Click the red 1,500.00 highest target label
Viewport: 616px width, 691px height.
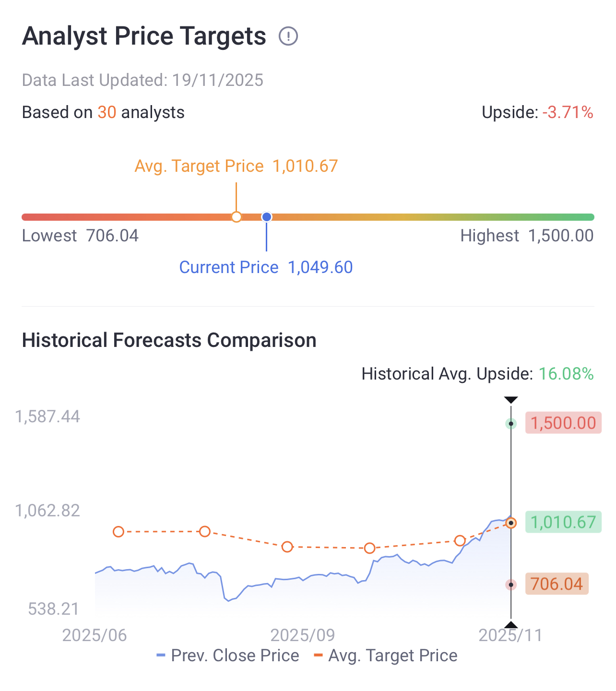click(563, 423)
